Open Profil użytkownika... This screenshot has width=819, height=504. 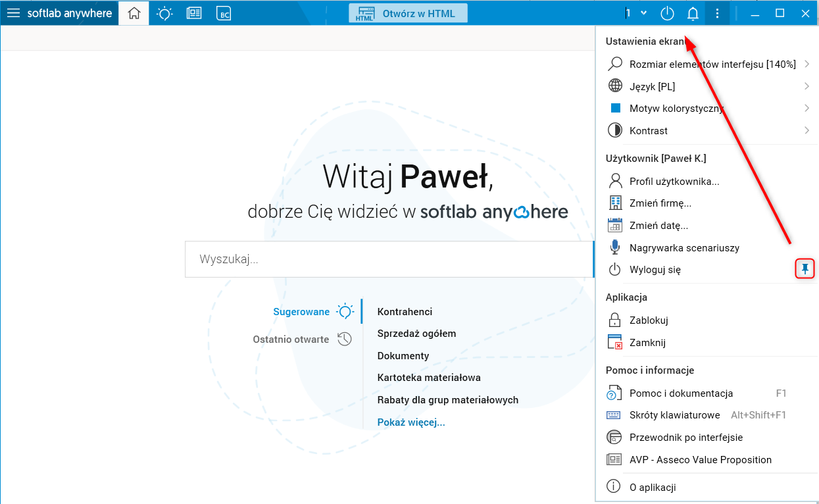point(674,181)
